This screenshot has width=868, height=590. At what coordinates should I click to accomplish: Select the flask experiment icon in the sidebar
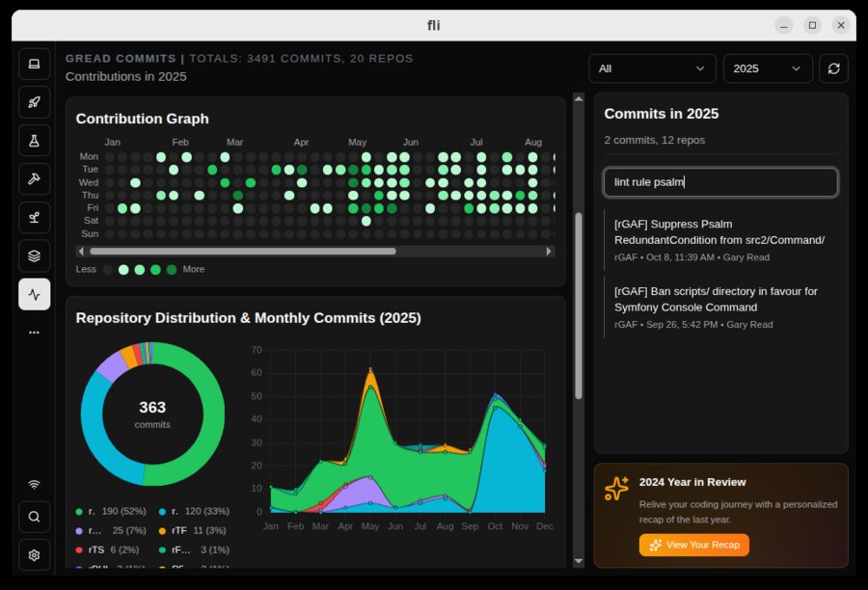pos(34,141)
